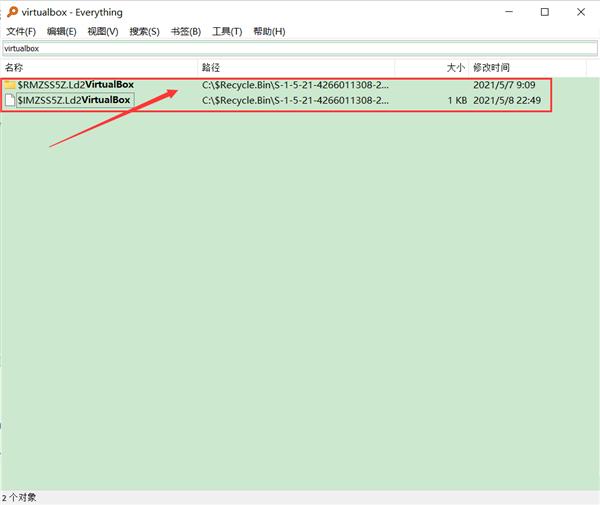Open the 帮助(H) menu
The image size is (600, 505).
click(x=269, y=31)
